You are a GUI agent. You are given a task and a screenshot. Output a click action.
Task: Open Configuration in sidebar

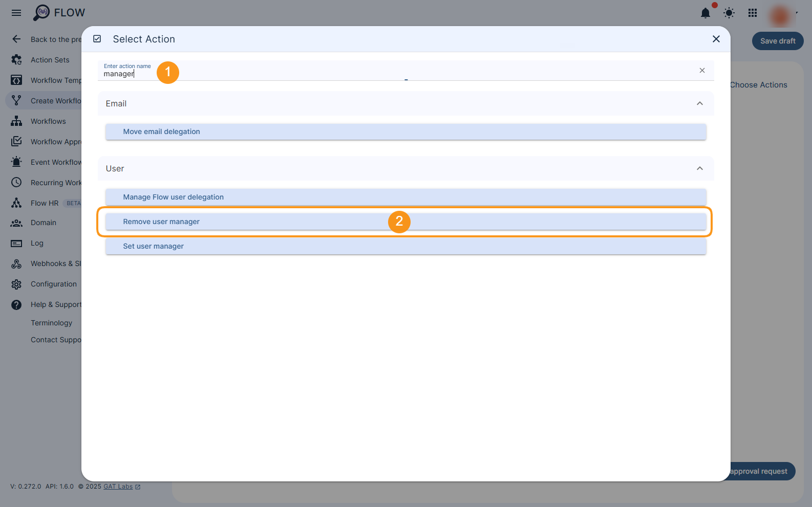[x=54, y=284]
